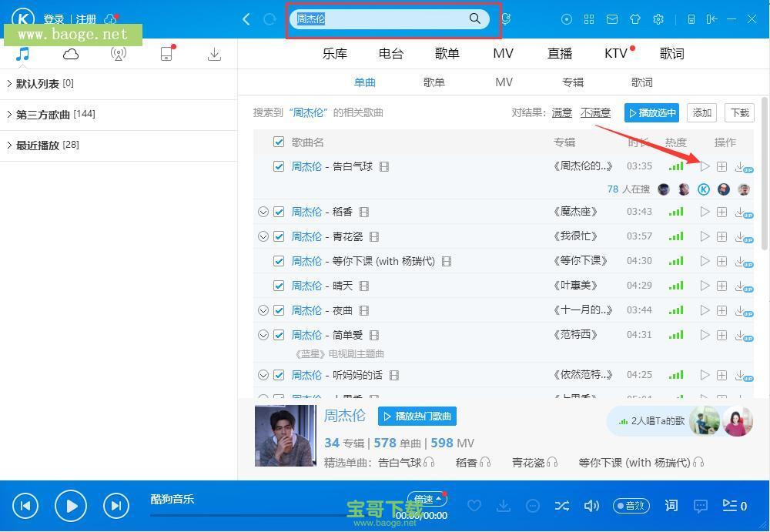Open the cloud music icon in sidebar
The height and width of the screenshot is (532, 770).
(70, 54)
